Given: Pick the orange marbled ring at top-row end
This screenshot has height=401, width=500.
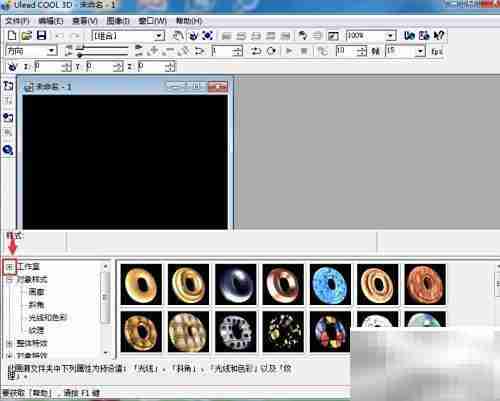Looking at the screenshot, I should pos(425,284).
